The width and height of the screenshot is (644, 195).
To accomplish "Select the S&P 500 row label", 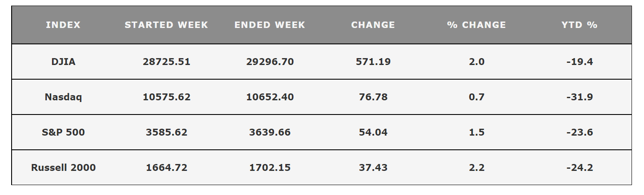I will pos(63,132).
